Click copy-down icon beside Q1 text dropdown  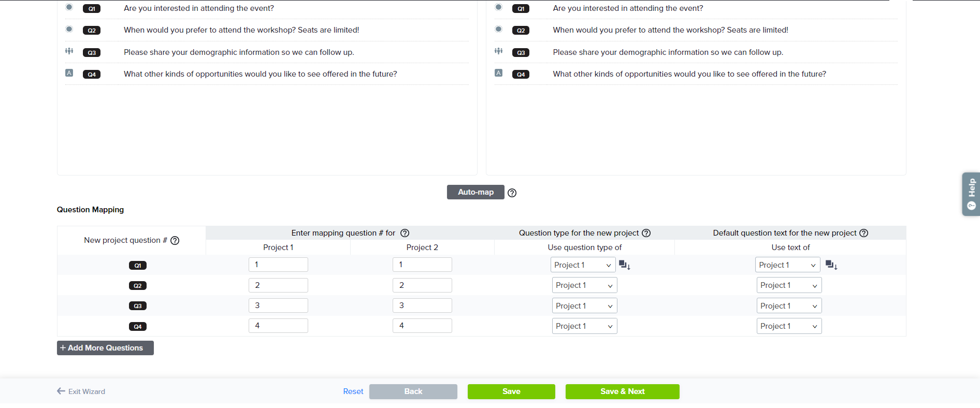click(x=831, y=265)
